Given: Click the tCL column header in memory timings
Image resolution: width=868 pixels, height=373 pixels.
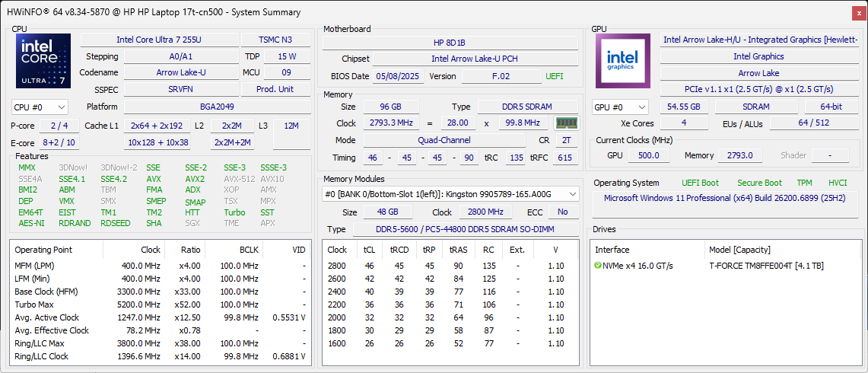Looking at the screenshot, I should point(369,250).
